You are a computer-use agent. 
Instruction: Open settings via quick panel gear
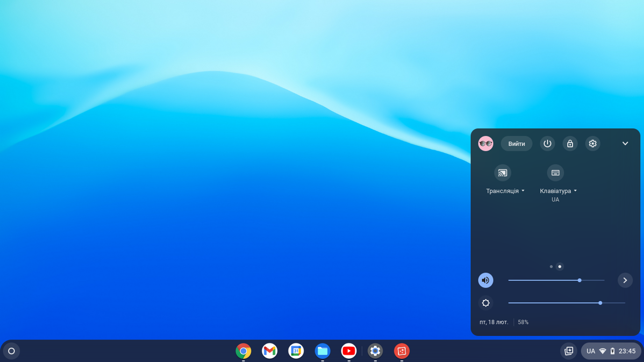pyautogui.click(x=593, y=144)
